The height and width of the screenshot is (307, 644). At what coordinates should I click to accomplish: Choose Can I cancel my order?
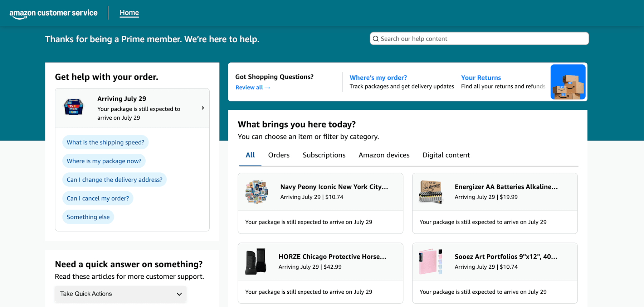pos(98,198)
